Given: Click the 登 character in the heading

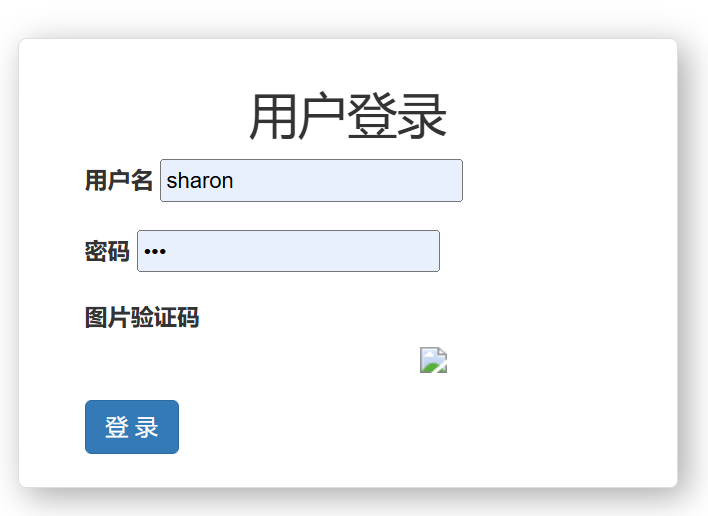Looking at the screenshot, I should point(373,116).
